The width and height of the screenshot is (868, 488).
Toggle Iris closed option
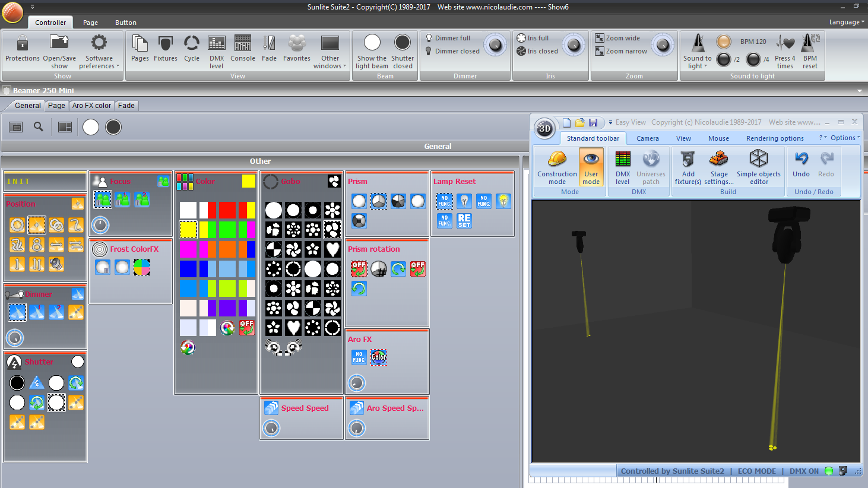click(x=538, y=51)
